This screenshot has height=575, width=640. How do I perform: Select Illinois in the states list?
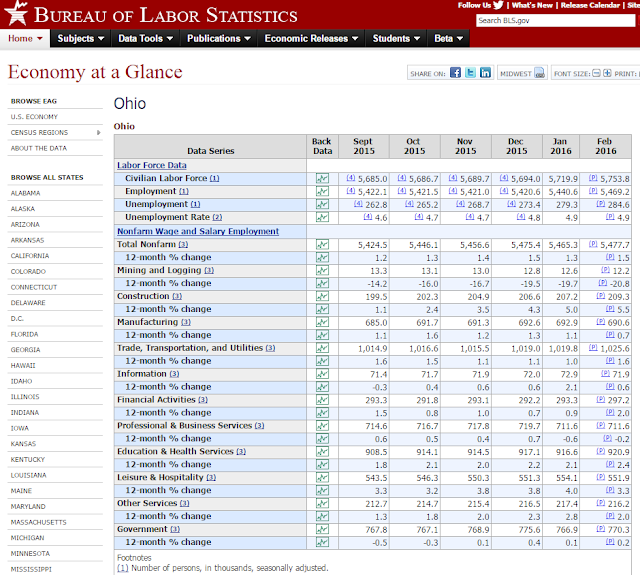pos(25,397)
